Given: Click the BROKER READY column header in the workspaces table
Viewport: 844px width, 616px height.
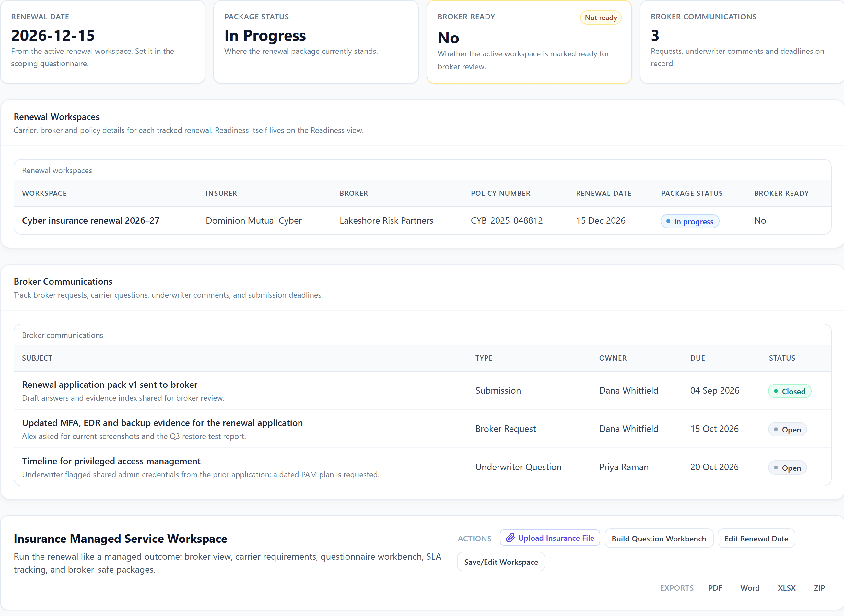Looking at the screenshot, I should (781, 193).
